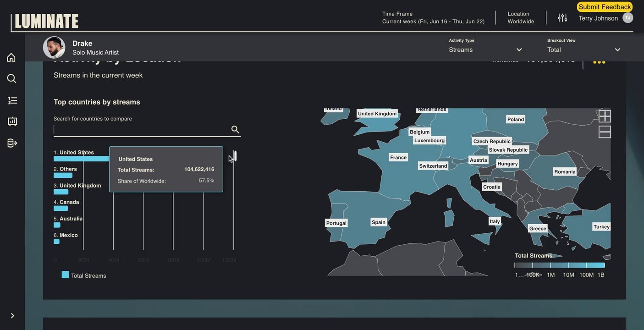Open the yellow three-dot options menu
This screenshot has width=644, height=330.
click(x=599, y=61)
